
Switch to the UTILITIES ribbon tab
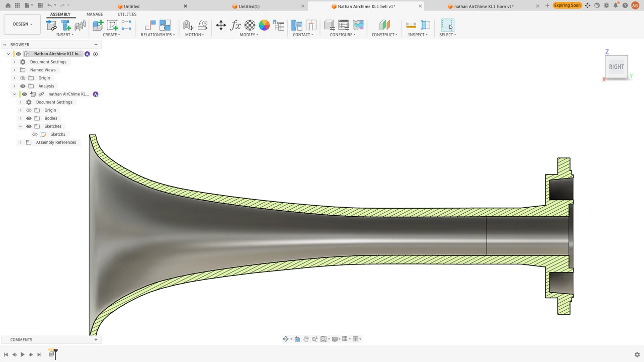[127, 15]
